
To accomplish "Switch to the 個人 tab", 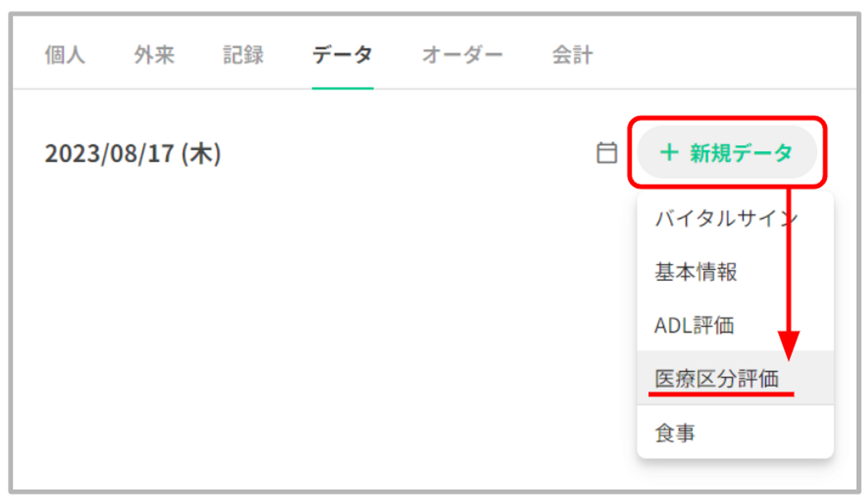I will coord(65,55).
